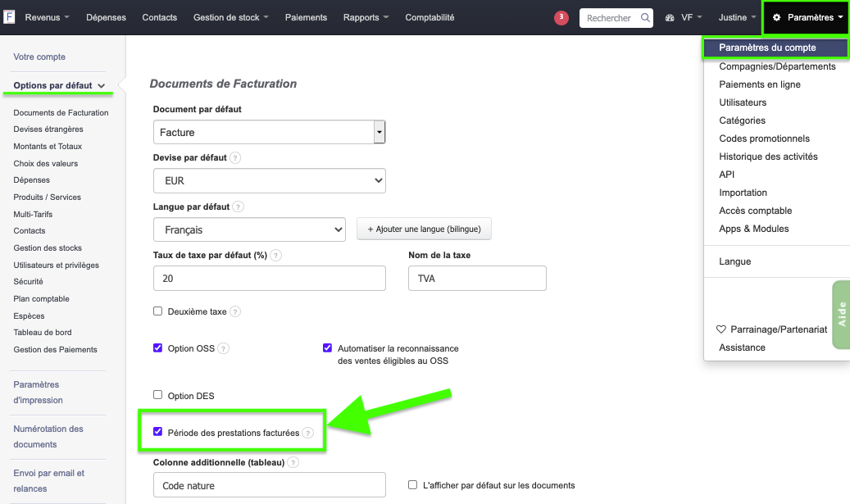This screenshot has width=850, height=504.
Task: Click help icon beside Option OSS
Action: [223, 348]
